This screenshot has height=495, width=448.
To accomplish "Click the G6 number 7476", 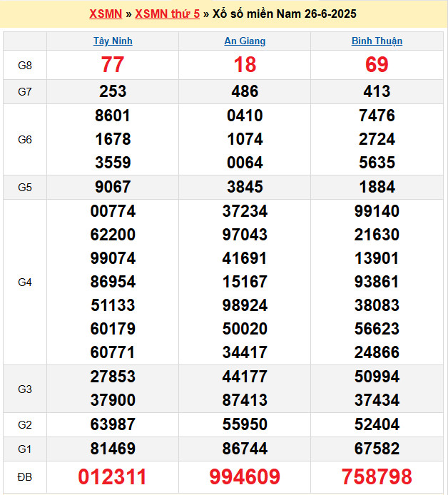I will [377, 116].
